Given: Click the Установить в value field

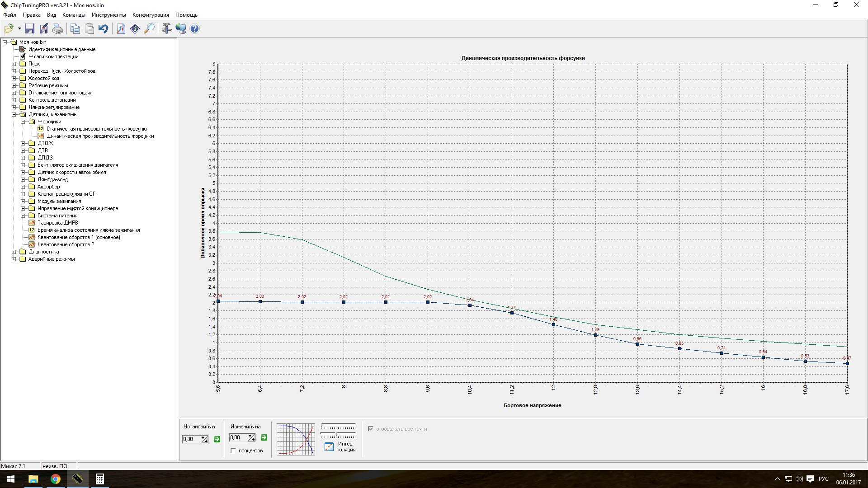Looking at the screenshot, I should click(191, 439).
